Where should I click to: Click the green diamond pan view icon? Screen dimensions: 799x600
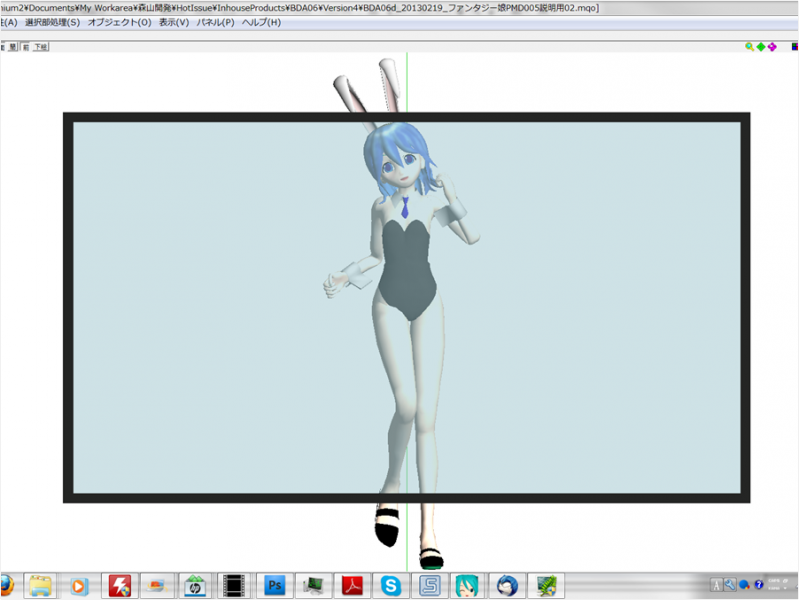(x=761, y=46)
